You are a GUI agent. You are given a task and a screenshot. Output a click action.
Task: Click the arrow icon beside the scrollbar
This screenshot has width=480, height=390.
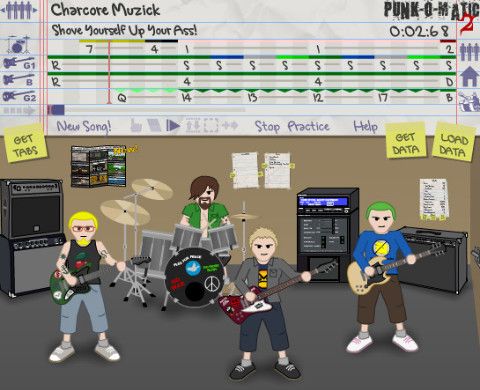[19, 111]
